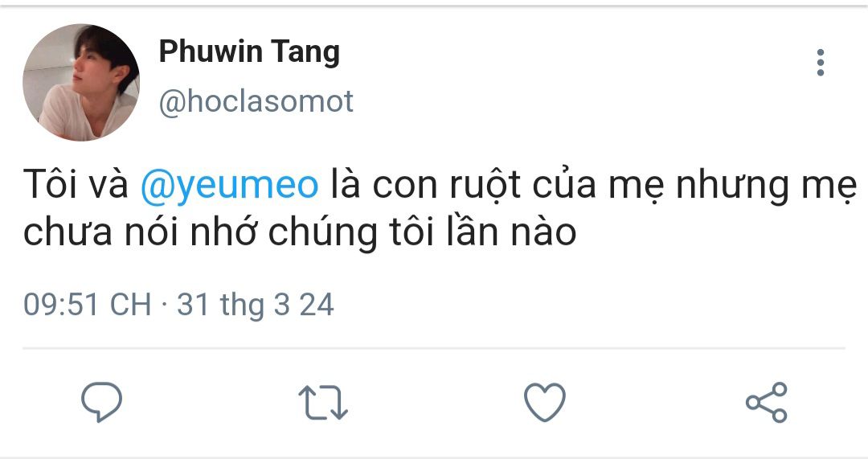Share the tweet using the share icon

click(766, 403)
